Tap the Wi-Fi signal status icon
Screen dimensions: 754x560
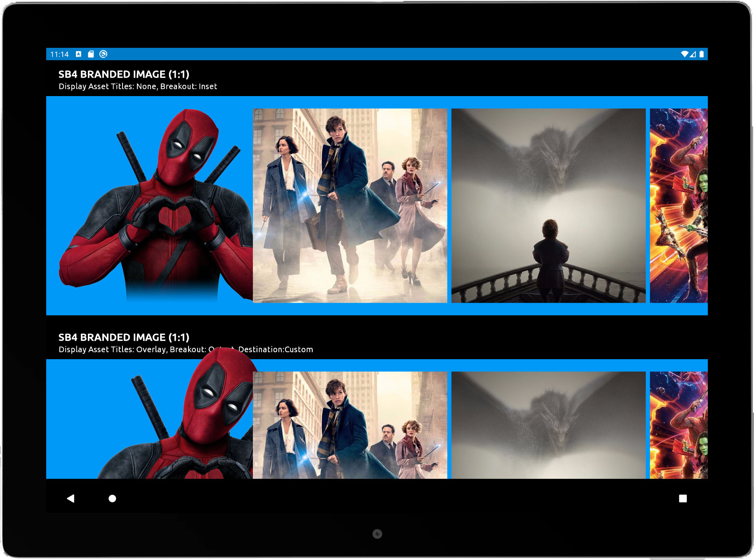coord(684,54)
